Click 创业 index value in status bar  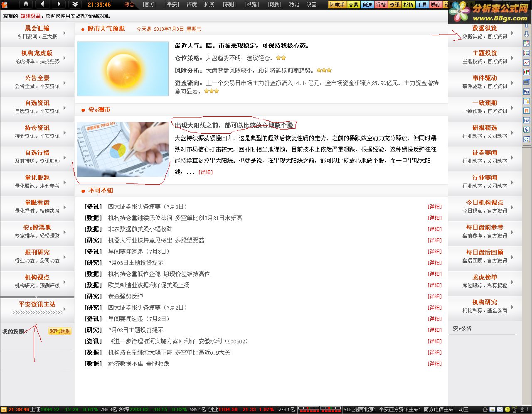pos(228,410)
